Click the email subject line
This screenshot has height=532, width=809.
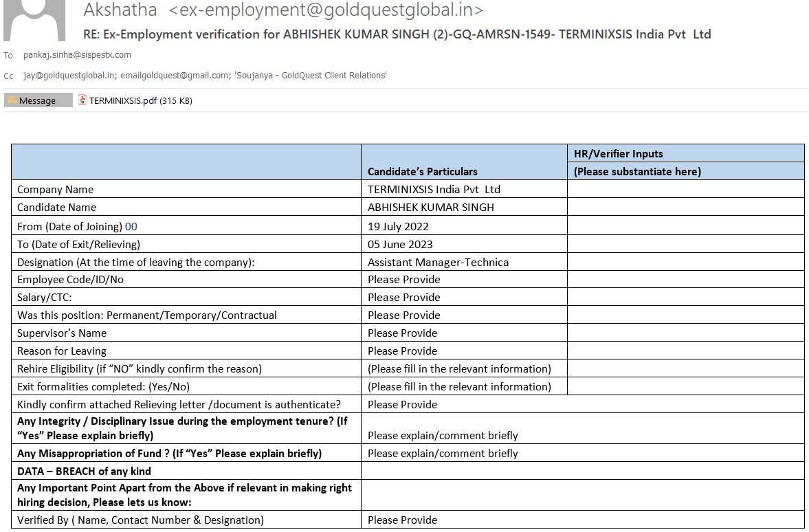(x=397, y=34)
